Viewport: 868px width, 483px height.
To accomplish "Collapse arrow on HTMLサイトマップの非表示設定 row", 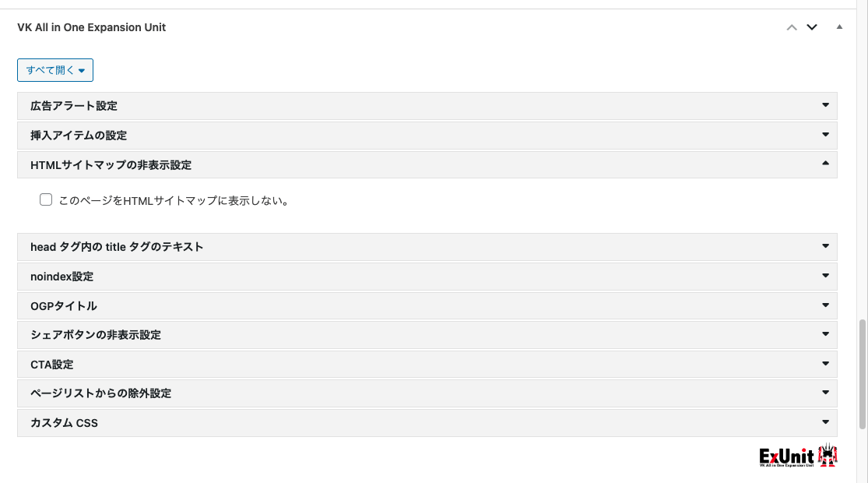I will pos(825,164).
